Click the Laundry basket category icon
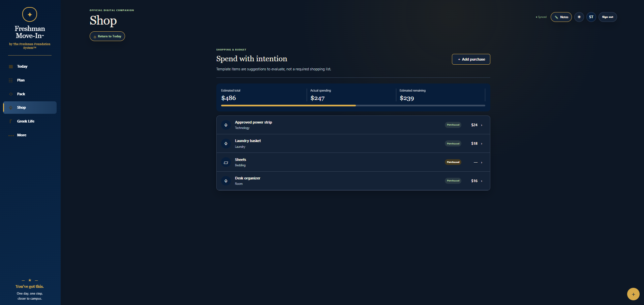Viewport: 644px width, 305px height. point(226,143)
